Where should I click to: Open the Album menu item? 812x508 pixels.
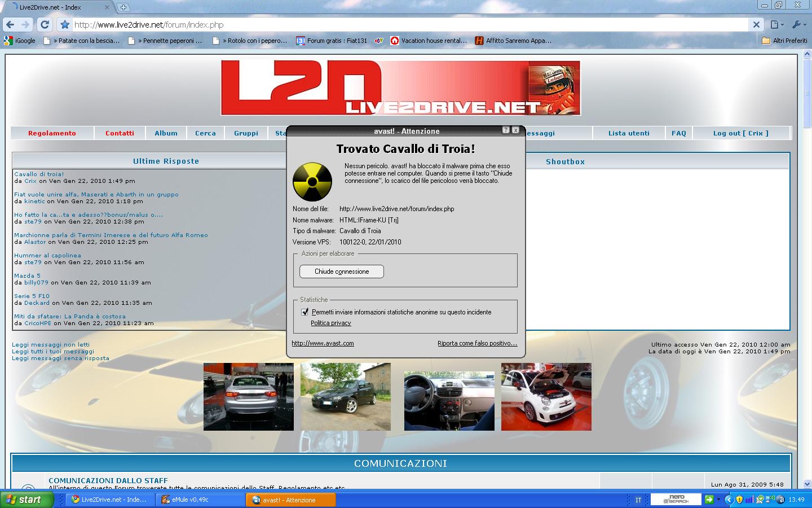pyautogui.click(x=166, y=133)
